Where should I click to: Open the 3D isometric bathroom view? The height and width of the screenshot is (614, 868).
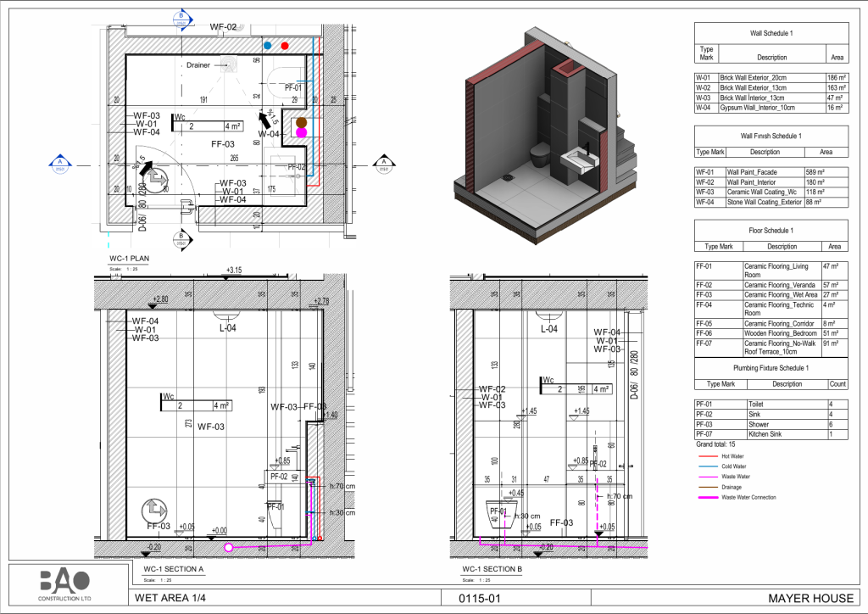pyautogui.click(x=546, y=136)
